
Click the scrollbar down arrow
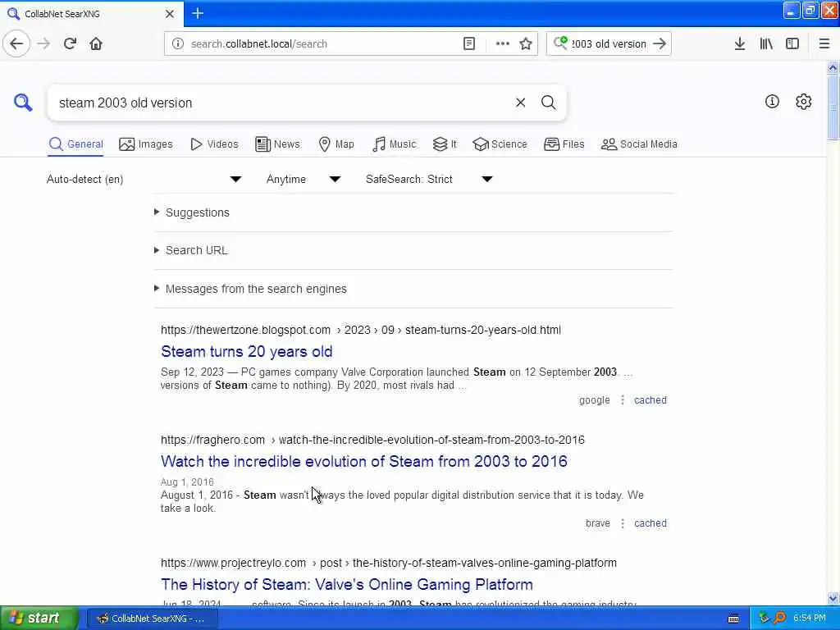pos(833,598)
